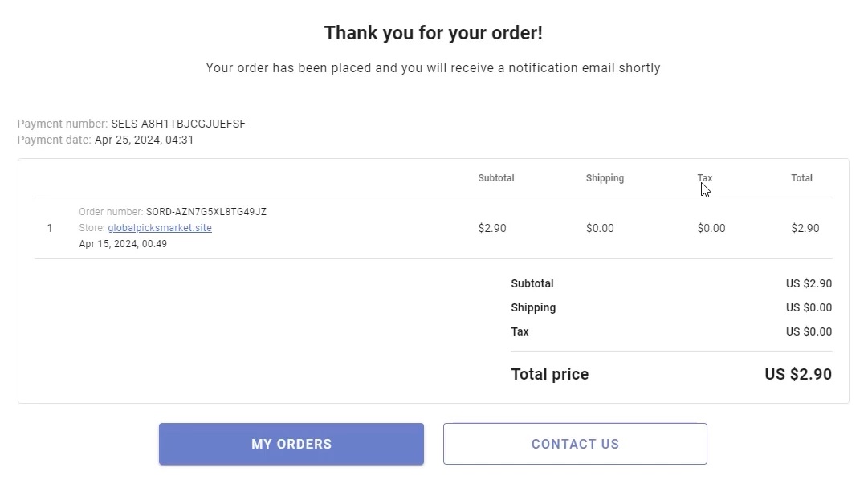The image size is (868, 488).
Task: Click the notification email confirmation message
Action: (x=433, y=68)
